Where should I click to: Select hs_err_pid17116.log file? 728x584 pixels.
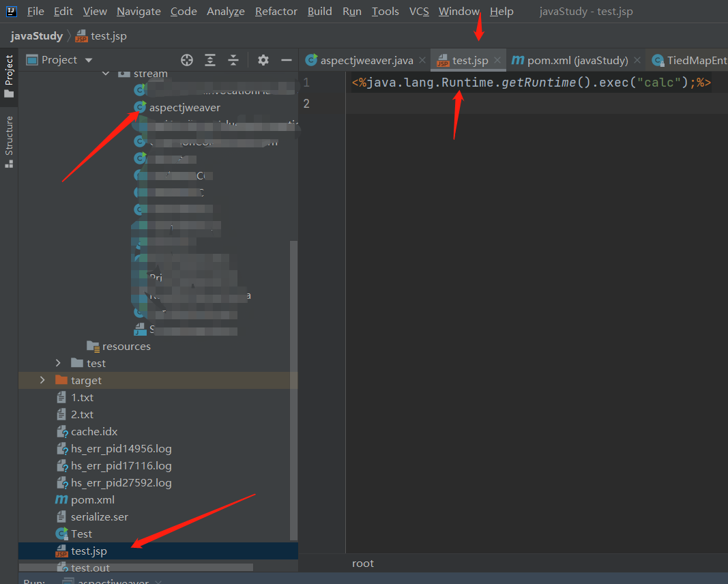[121, 465]
